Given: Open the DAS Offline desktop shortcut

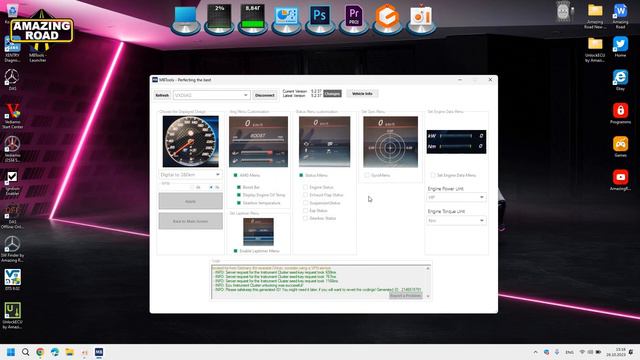Looking at the screenshot, I should (12, 216).
